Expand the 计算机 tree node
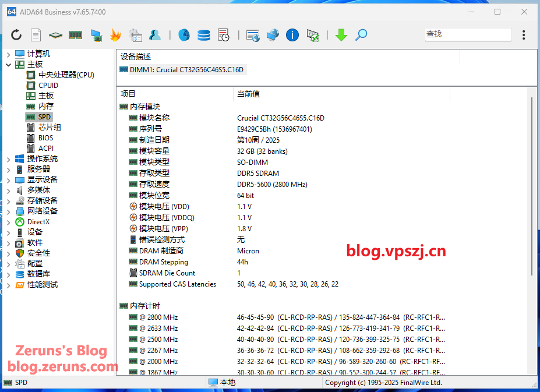 pos(8,54)
